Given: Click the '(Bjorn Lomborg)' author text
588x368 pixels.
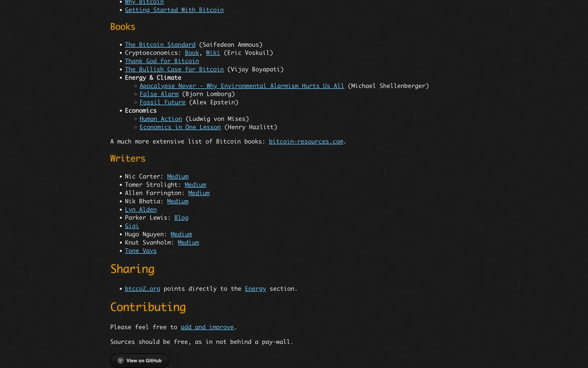Looking at the screenshot, I should point(208,94).
